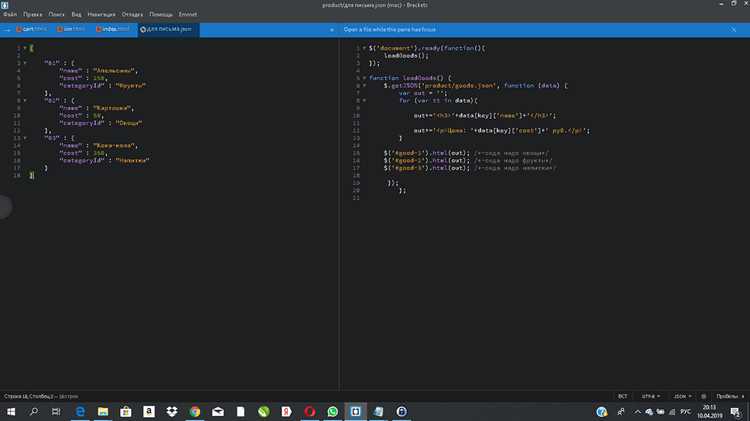Open Microsoft Store from the taskbar
This screenshot has width=750, height=421.
coord(126,411)
